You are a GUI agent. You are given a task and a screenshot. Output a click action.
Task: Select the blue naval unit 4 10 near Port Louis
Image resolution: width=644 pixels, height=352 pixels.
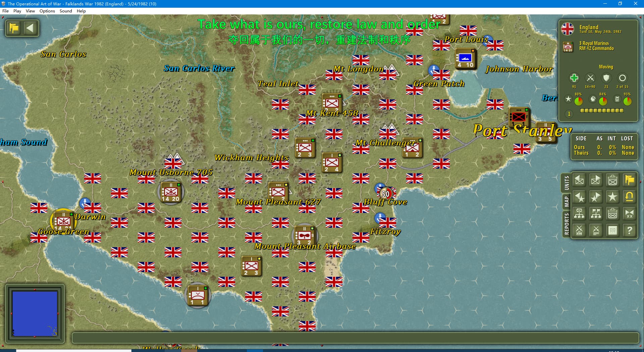466,58
